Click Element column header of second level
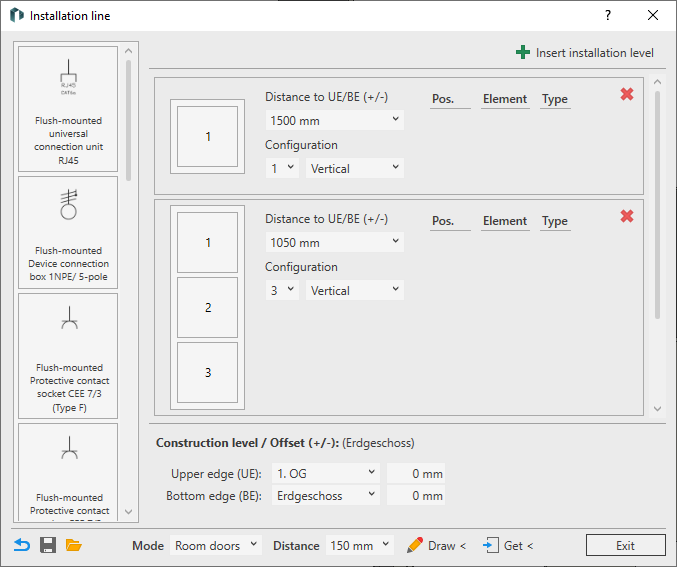The image size is (677, 567). point(505,221)
